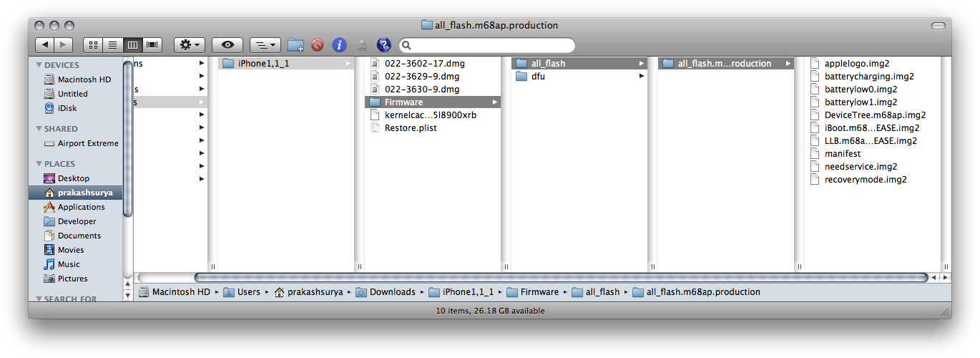Click Downloads in the path bar
Screen dimensions: 980x358
386,292
